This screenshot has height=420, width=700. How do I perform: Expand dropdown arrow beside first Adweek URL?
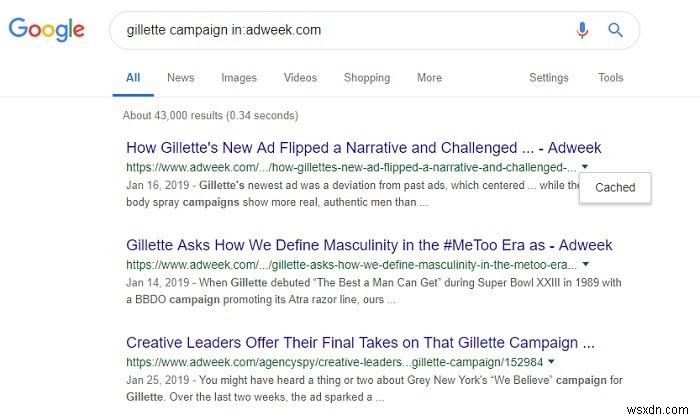pyautogui.click(x=585, y=167)
